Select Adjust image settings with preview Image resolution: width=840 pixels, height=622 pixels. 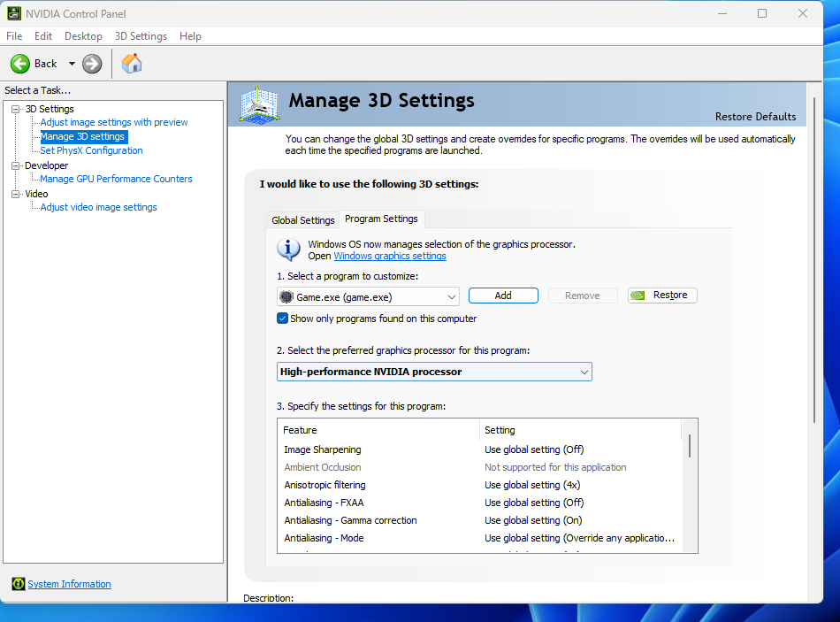tap(114, 122)
